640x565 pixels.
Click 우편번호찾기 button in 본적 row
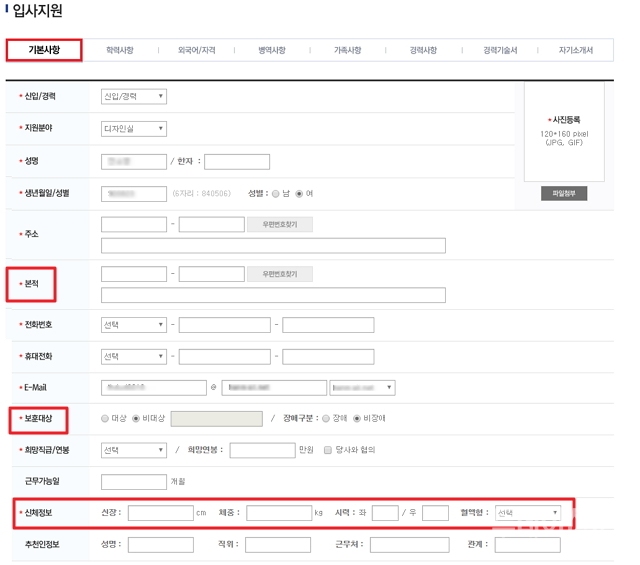pyautogui.click(x=280, y=274)
